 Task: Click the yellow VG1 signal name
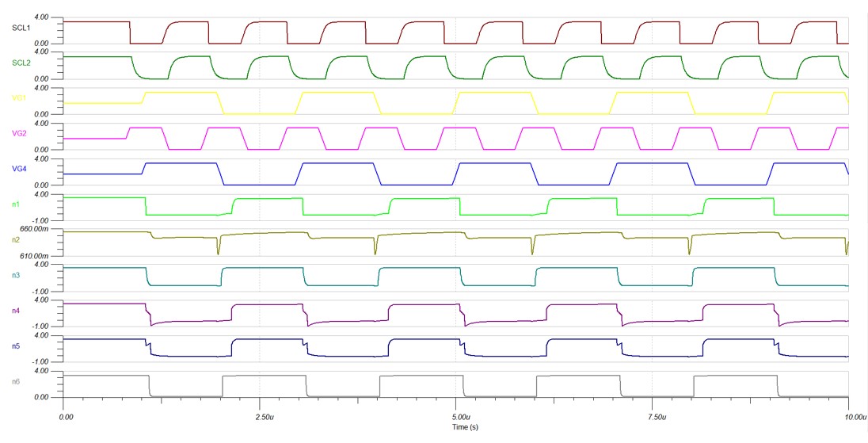coord(19,97)
